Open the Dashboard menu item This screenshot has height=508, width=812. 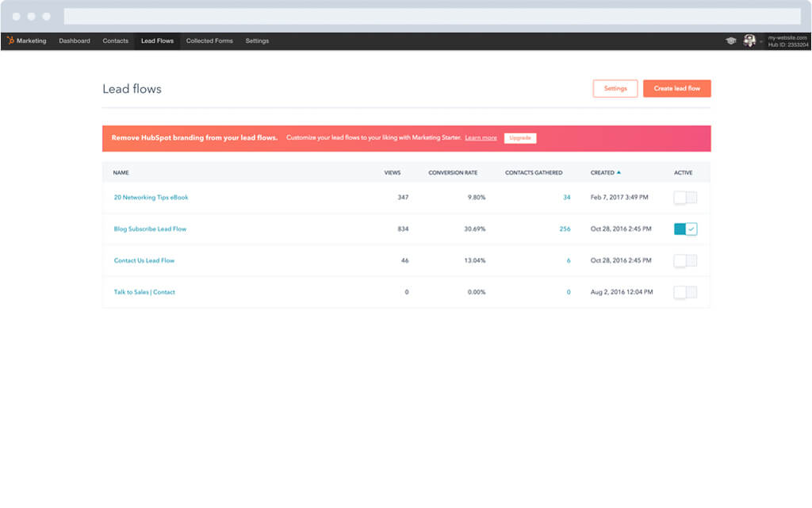(x=74, y=40)
